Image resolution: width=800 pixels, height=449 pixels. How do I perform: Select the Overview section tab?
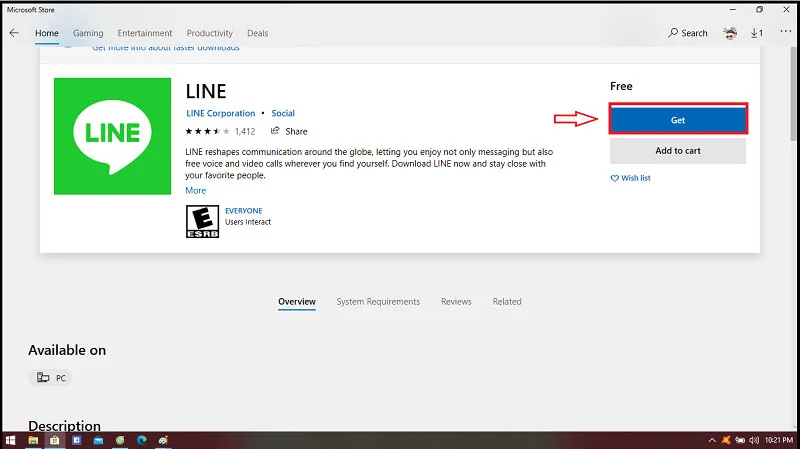[x=297, y=302]
